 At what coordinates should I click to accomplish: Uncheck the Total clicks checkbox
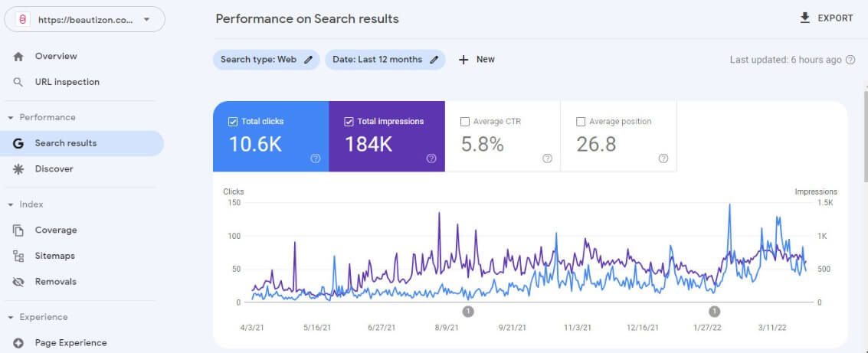click(x=233, y=121)
